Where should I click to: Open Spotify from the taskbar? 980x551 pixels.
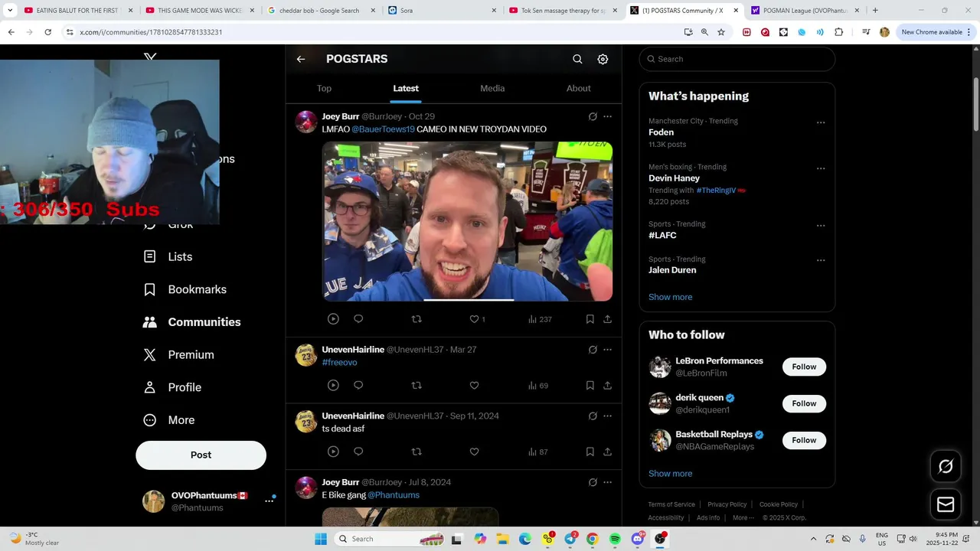[x=615, y=539]
